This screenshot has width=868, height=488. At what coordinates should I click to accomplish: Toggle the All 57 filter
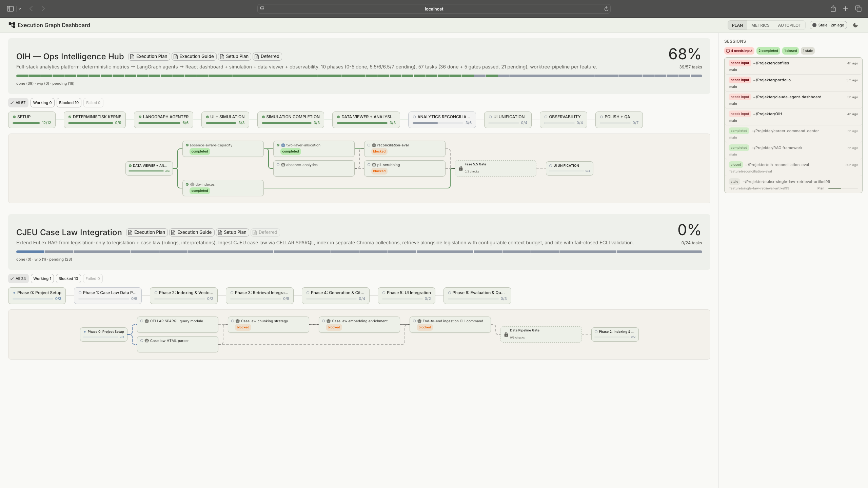(x=18, y=103)
